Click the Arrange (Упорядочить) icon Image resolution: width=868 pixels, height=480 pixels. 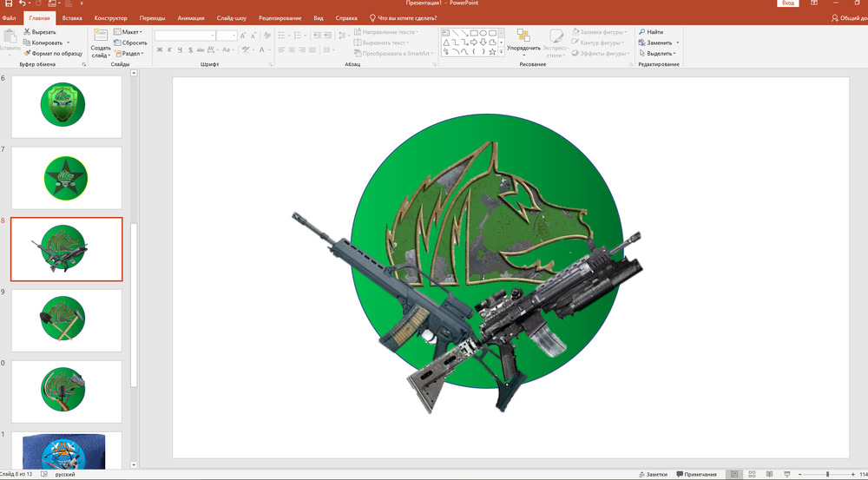523,36
